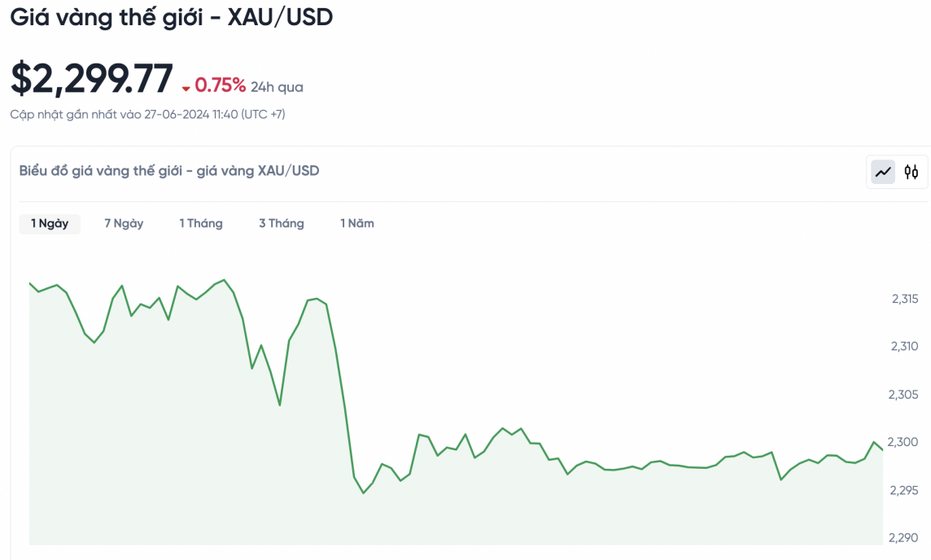Click the "Biểu đồ giá vàng thế giới" chart title

(169, 171)
